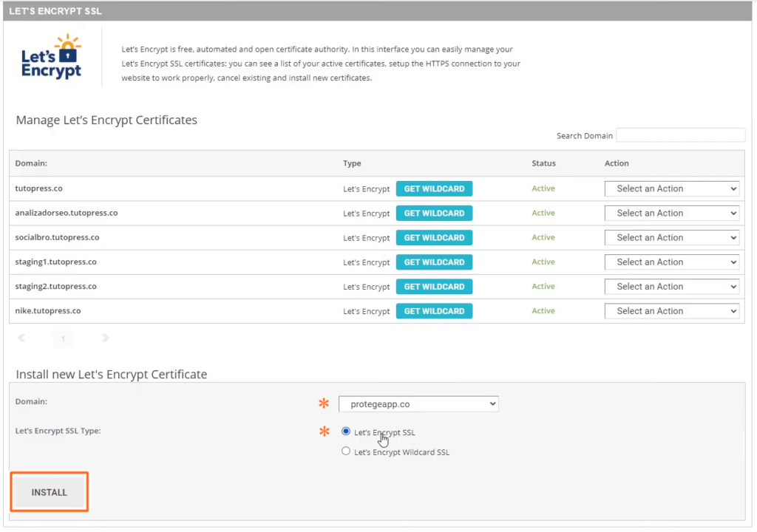The width and height of the screenshot is (757, 532).
Task: Click GET WILDCARD for tutopress.co
Action: click(x=434, y=188)
